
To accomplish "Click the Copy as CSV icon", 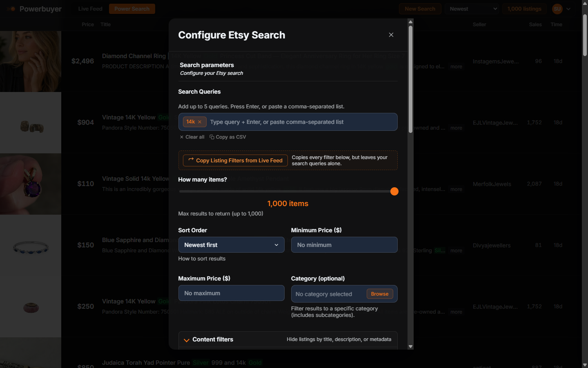I will (212, 137).
